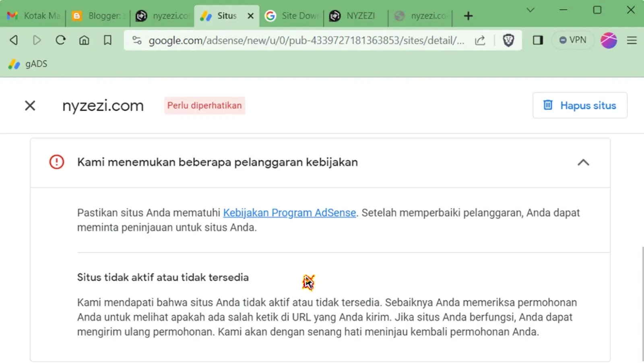Open the tab search dropdown arrow
The image size is (644, 363).
(x=530, y=10)
